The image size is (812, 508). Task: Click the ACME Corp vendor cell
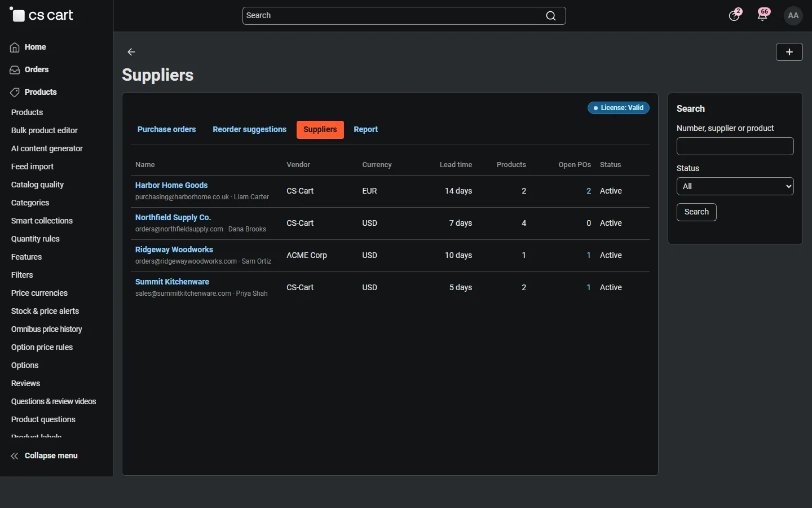[x=307, y=255]
